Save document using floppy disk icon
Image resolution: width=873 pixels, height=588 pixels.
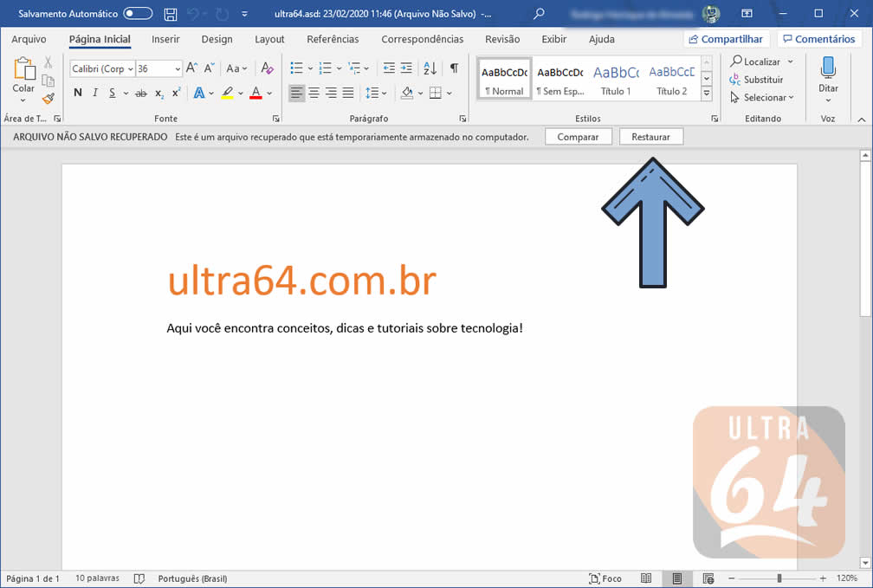[x=171, y=14]
